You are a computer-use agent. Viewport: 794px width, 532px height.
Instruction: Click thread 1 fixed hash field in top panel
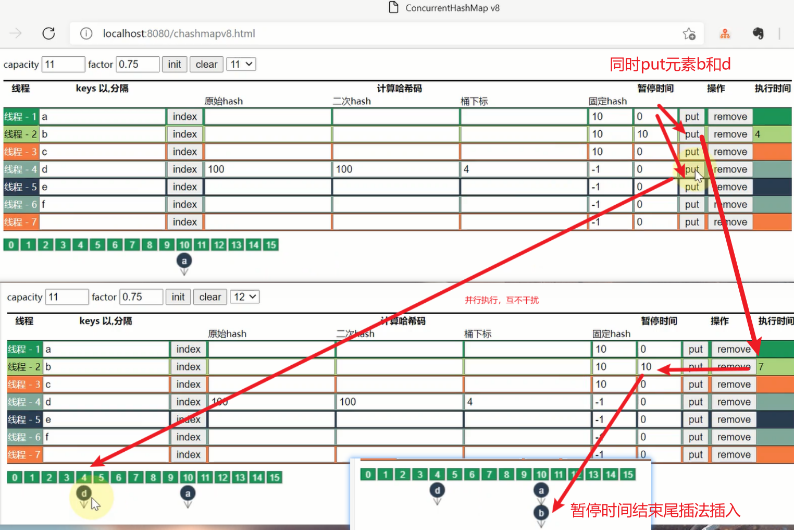coord(610,117)
